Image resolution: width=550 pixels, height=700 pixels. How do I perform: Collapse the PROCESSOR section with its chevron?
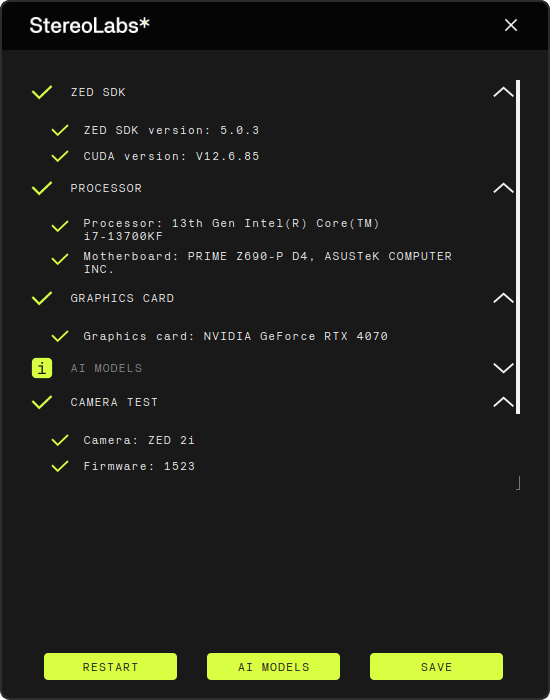(x=504, y=188)
